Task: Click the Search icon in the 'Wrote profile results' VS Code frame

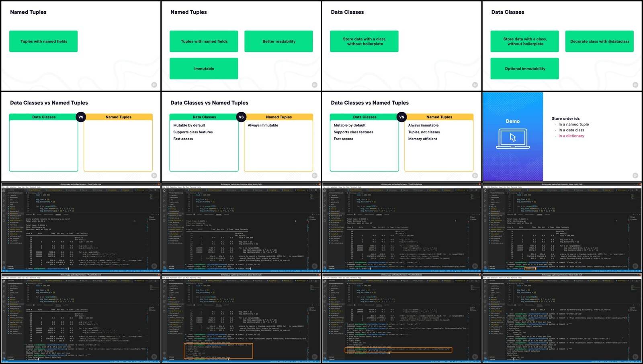Action: tap(4, 196)
